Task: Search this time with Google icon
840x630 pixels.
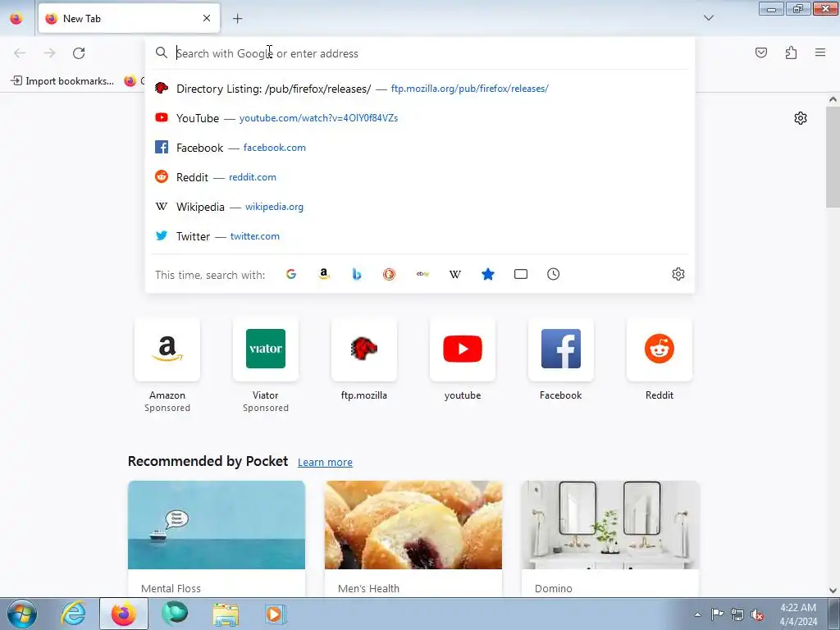Action: [291, 274]
